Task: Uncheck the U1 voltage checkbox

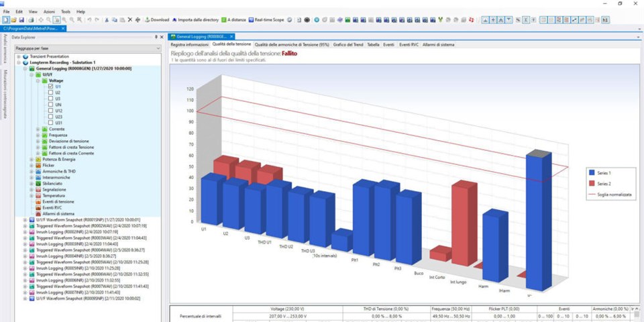Action: (52, 87)
